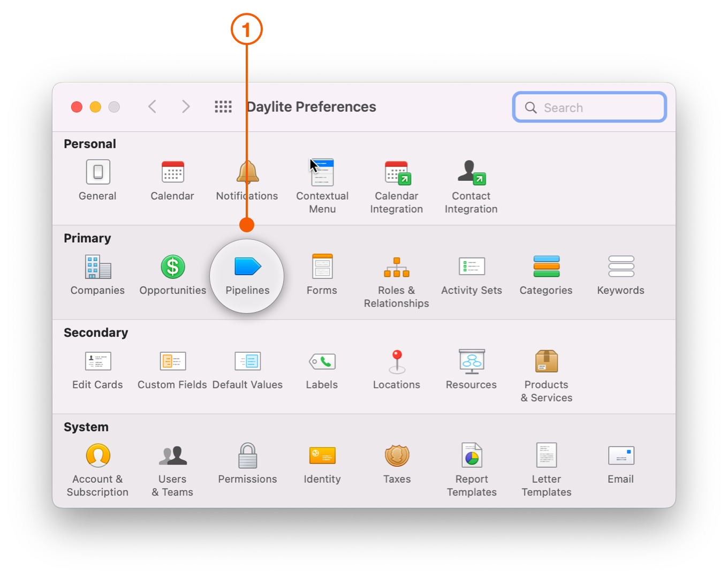The width and height of the screenshot is (728, 577).
Task: Open the Contextual Menu preferences
Action: [x=322, y=173]
